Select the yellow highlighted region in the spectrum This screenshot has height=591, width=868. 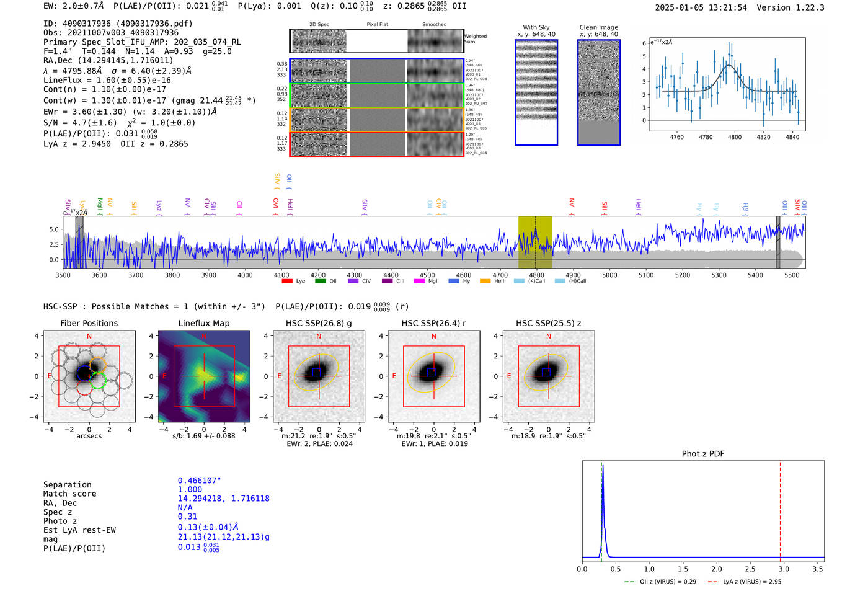(x=534, y=242)
